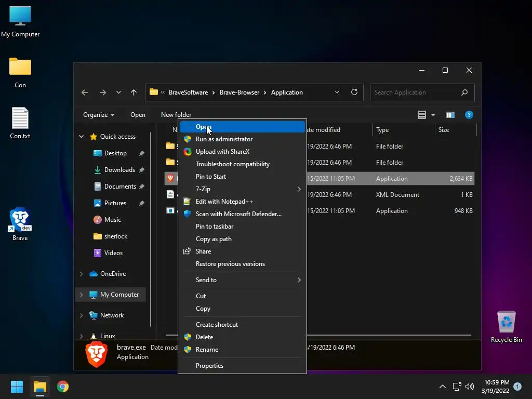The height and width of the screenshot is (399, 532).
Task: Choose Run as administrator
Action: pyautogui.click(x=242, y=139)
